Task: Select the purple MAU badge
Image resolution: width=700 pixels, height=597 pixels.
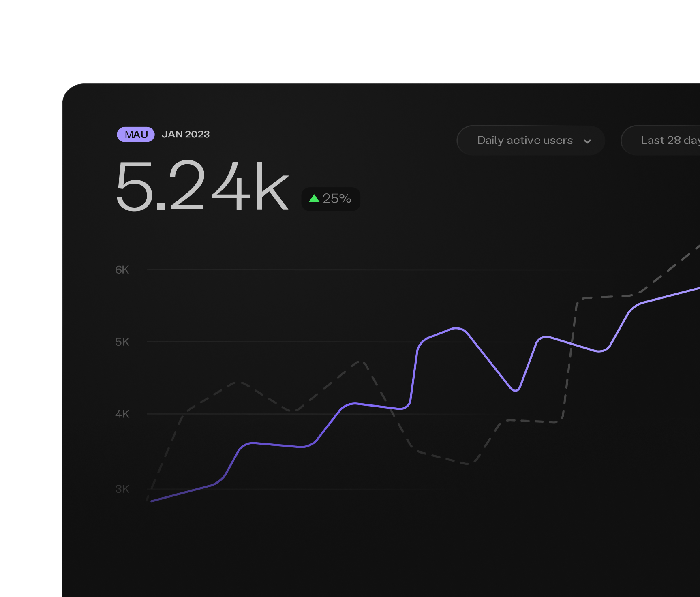Action: coord(136,135)
